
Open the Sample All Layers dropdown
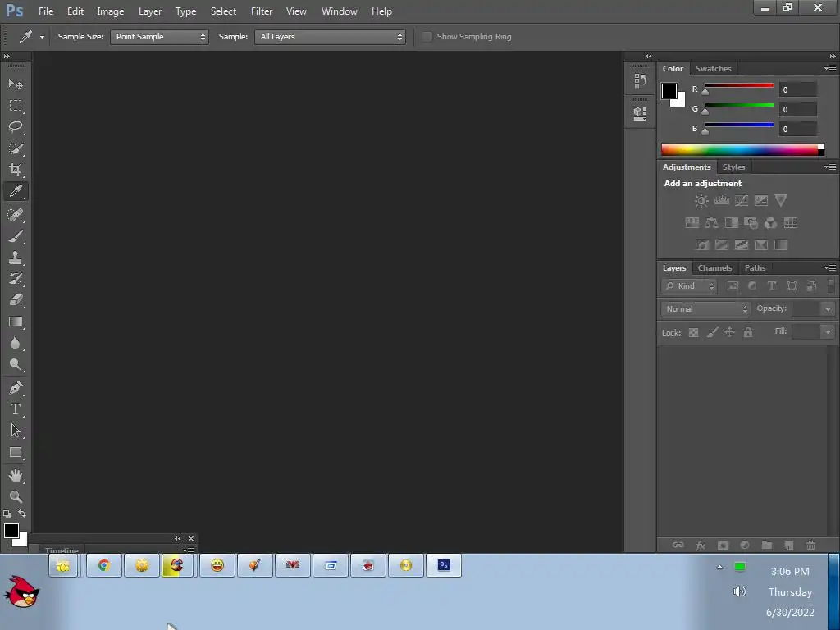(x=330, y=36)
